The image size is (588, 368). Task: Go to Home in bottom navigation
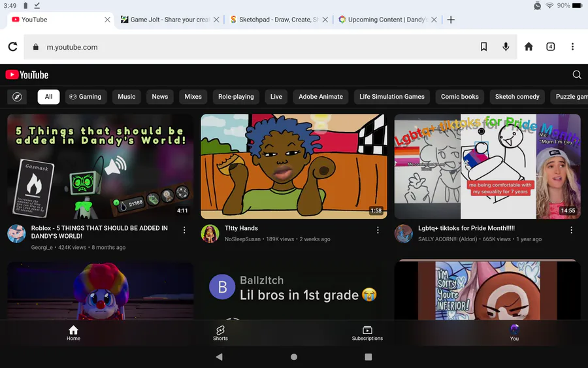(x=73, y=333)
